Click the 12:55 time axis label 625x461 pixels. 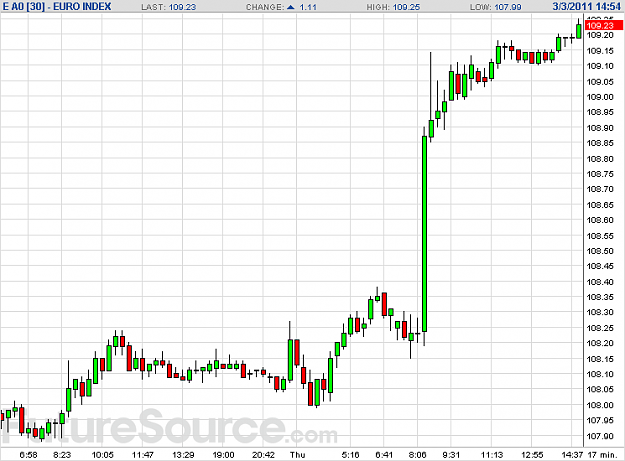click(x=532, y=455)
